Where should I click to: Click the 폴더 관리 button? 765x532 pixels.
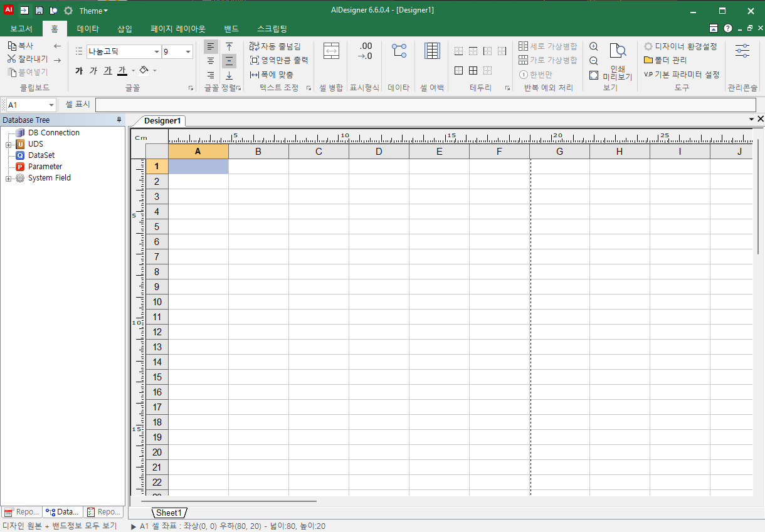point(665,60)
